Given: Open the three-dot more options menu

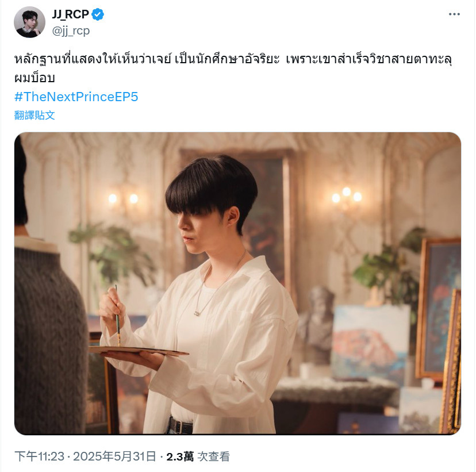Looking at the screenshot, I should 454,14.
